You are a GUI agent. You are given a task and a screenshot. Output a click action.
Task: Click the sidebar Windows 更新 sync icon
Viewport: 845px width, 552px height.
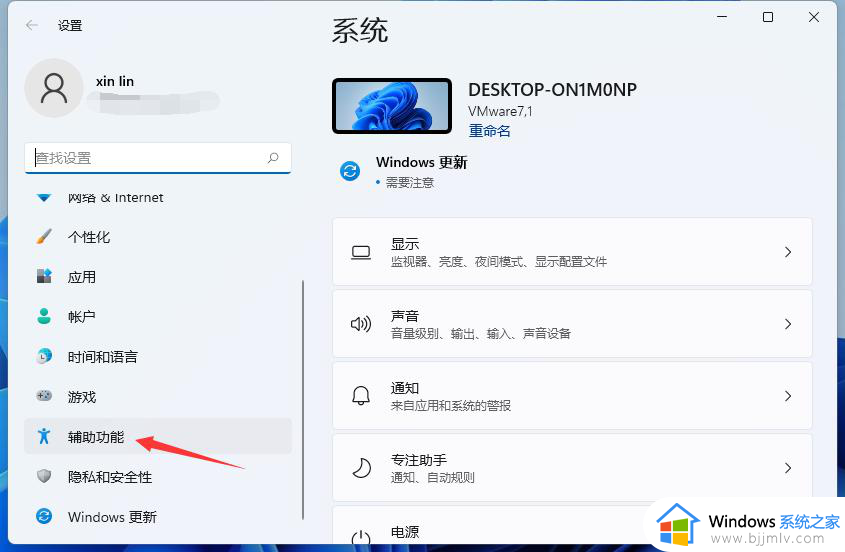44,516
